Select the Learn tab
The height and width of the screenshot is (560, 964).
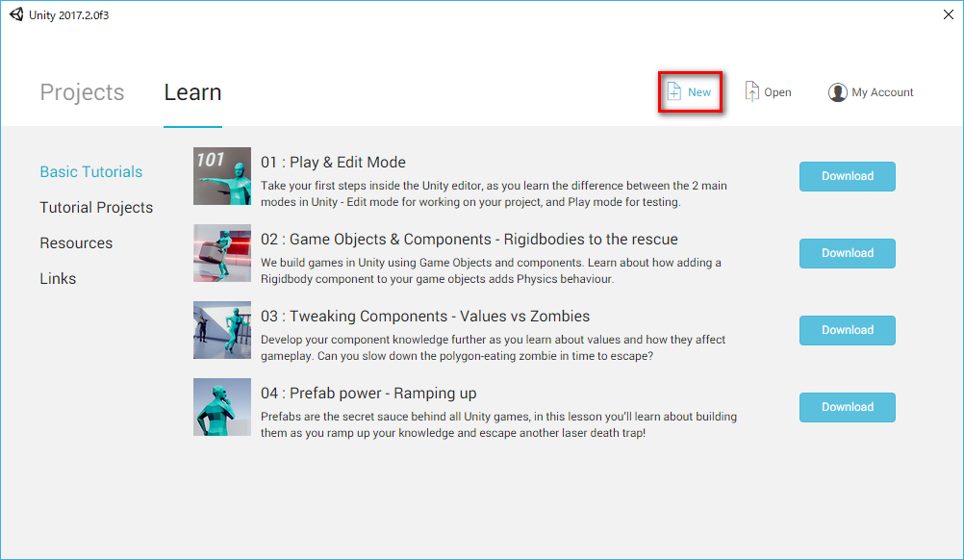[192, 92]
